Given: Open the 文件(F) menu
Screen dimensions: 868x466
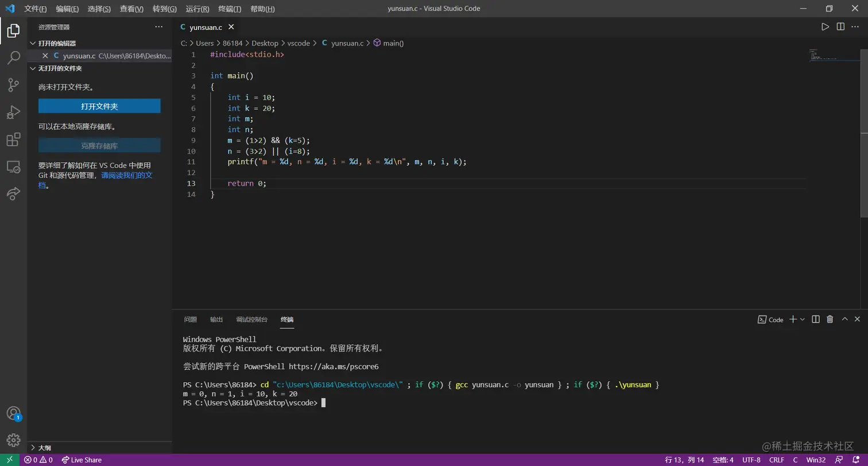Looking at the screenshot, I should point(36,9).
